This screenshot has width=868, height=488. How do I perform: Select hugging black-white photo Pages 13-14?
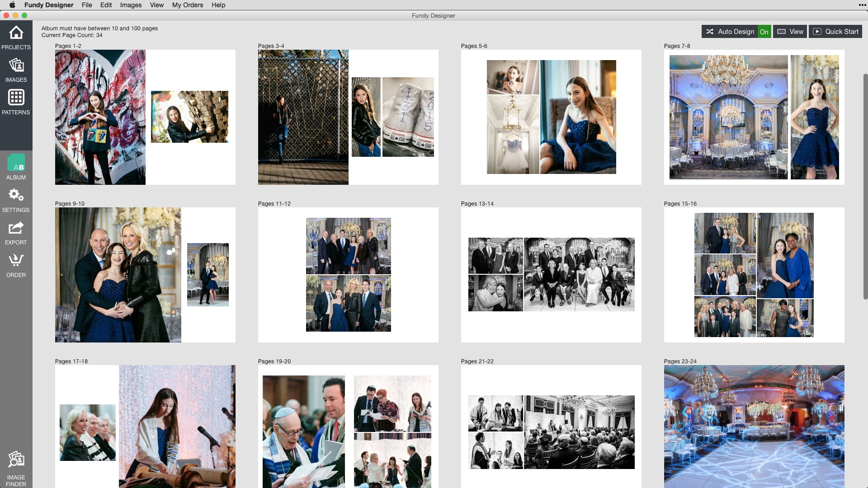point(495,293)
